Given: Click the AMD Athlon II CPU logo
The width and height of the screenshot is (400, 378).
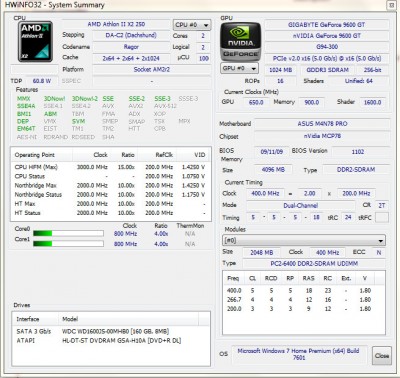Looking at the screenshot, I should (35, 42).
